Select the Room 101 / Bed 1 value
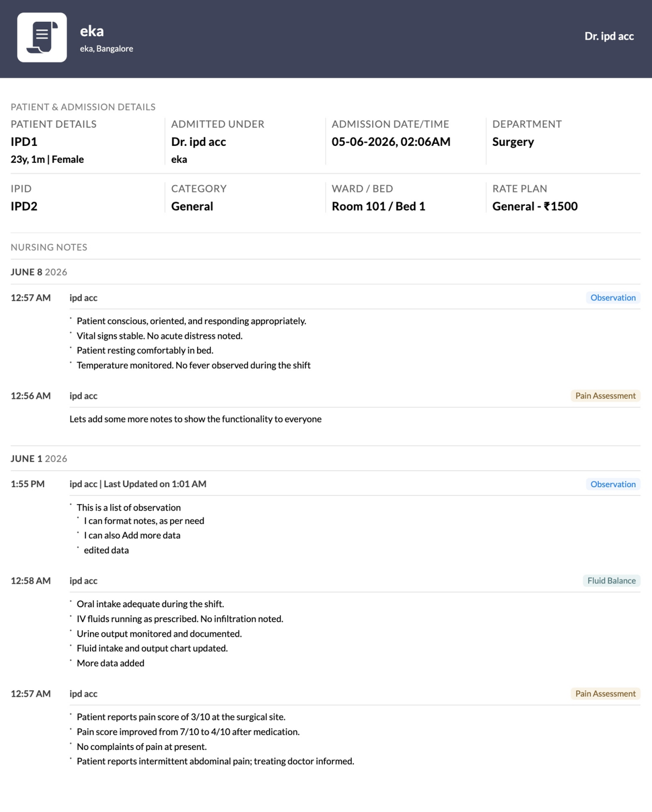This screenshot has width=652, height=812. [378, 206]
